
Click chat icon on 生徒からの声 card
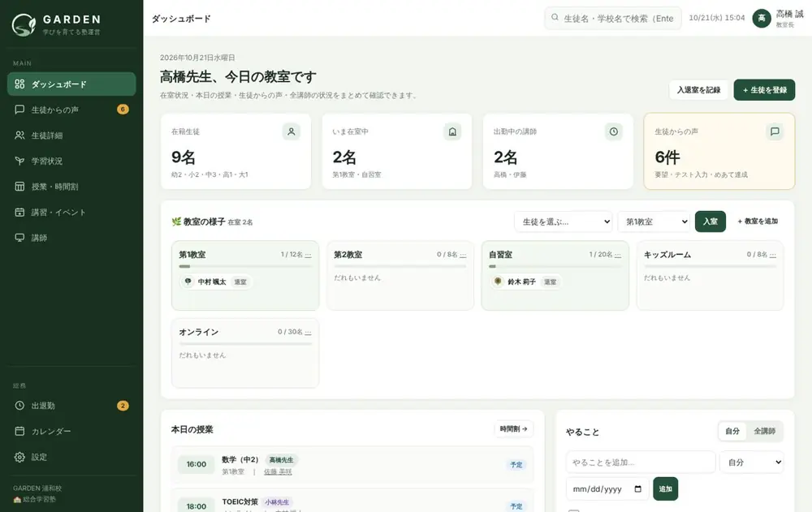pos(775,131)
